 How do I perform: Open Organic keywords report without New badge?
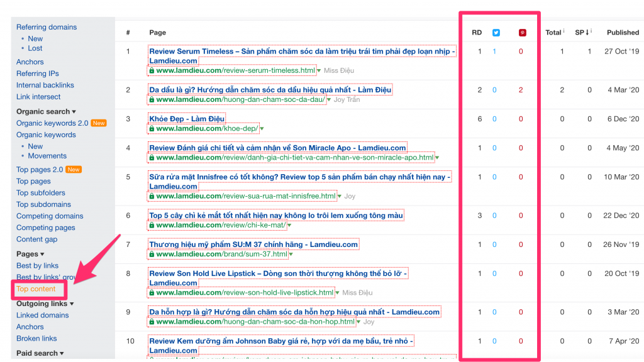[x=46, y=135]
